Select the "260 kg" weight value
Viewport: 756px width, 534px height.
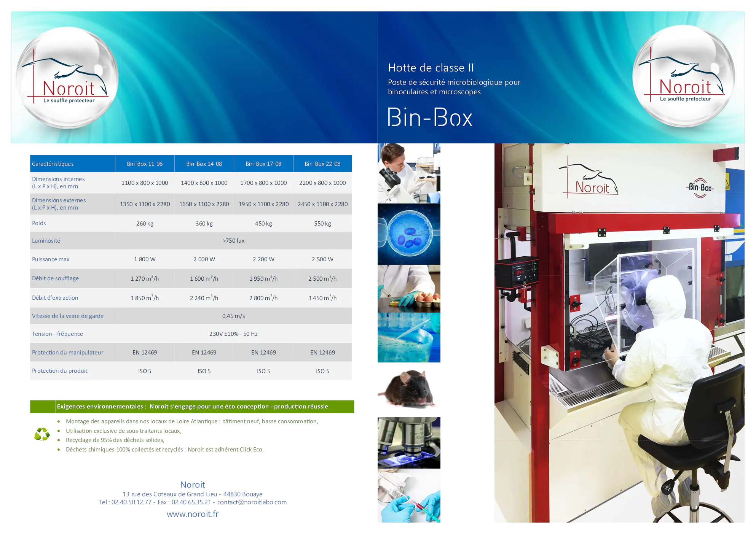pyautogui.click(x=145, y=224)
